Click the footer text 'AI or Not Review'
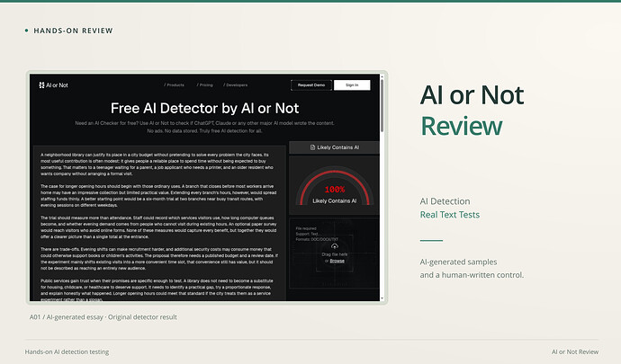 575,351
